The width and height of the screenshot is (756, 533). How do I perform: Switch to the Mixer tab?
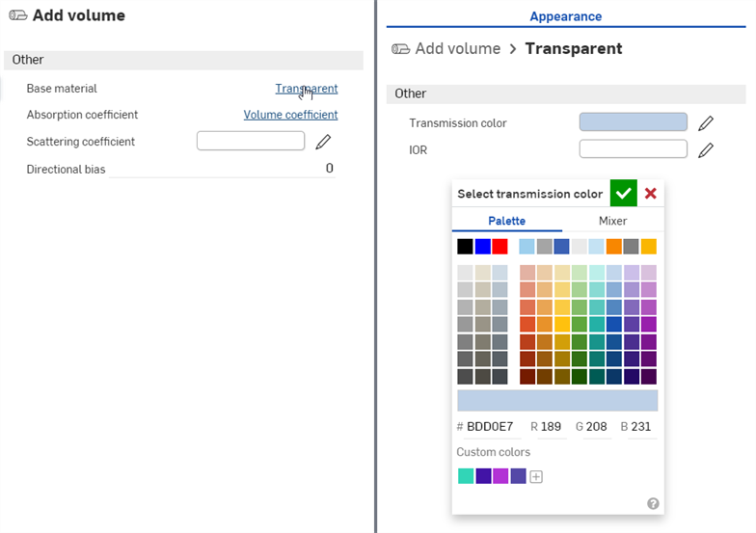[613, 221]
